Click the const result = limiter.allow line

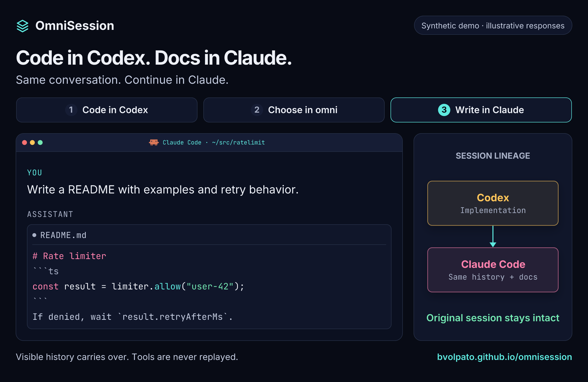pyautogui.click(x=138, y=286)
